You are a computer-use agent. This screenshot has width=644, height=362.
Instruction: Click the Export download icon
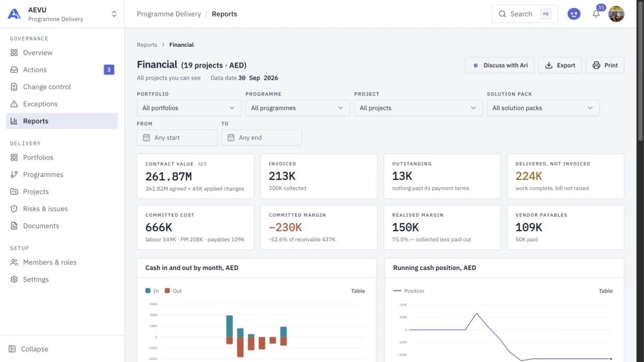tap(549, 65)
